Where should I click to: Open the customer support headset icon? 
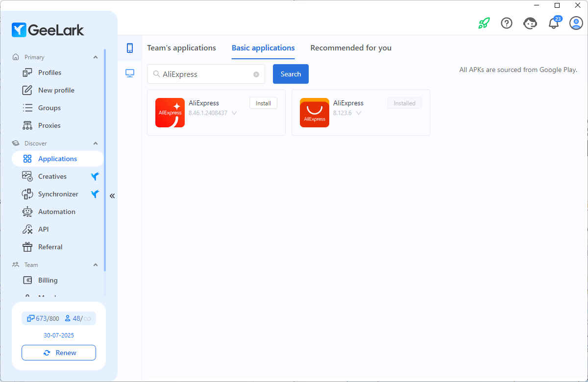tap(530, 23)
